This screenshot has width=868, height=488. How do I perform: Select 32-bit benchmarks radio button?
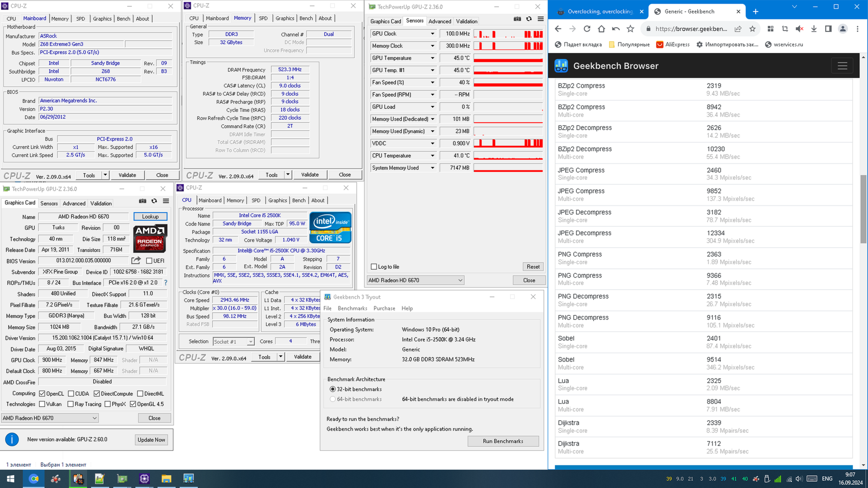pos(333,389)
